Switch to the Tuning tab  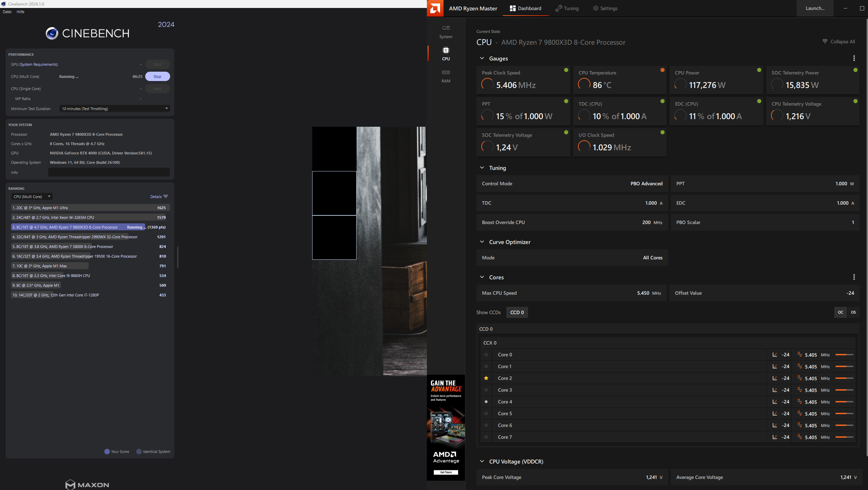pyautogui.click(x=567, y=8)
